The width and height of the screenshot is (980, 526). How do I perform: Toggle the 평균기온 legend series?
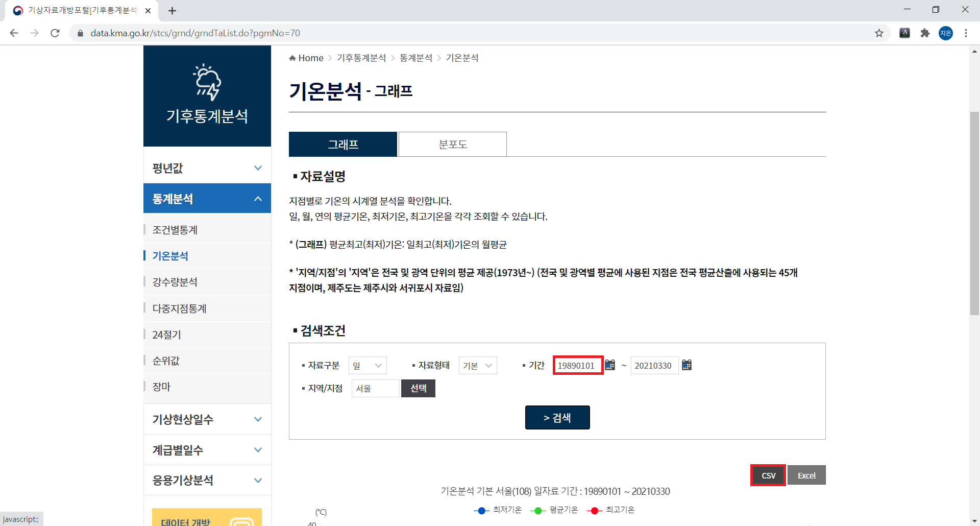[554, 510]
